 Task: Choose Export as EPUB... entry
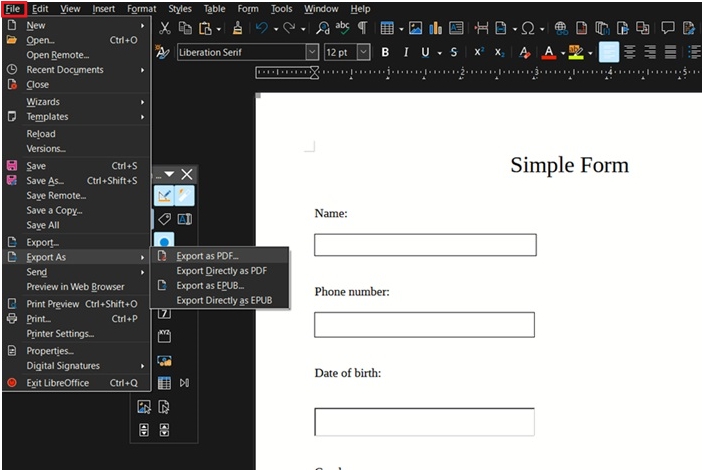click(x=220, y=286)
